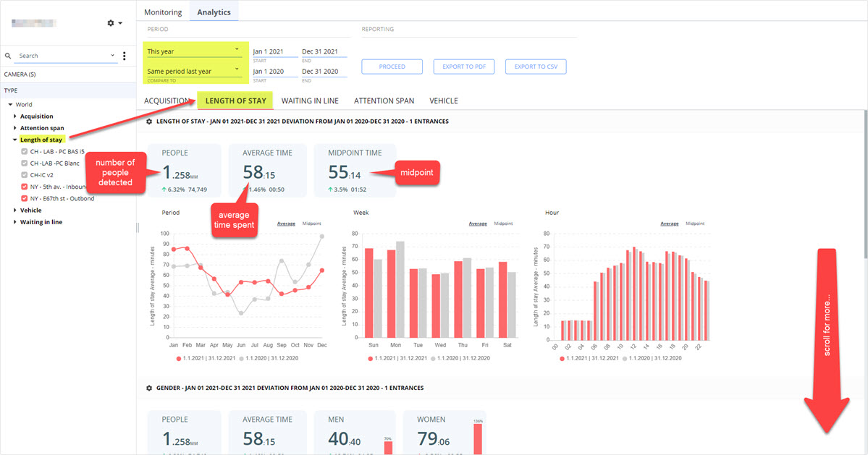This screenshot has width=868, height=455.
Task: Open Length of Stay section gear settings
Action: (149, 121)
